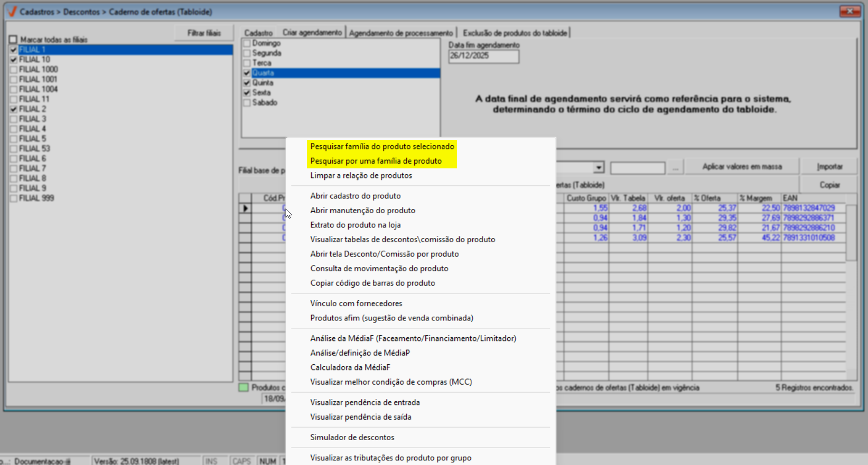The width and height of the screenshot is (868, 465).
Task: Enable the Domingo weekday checkbox
Action: 247,43
